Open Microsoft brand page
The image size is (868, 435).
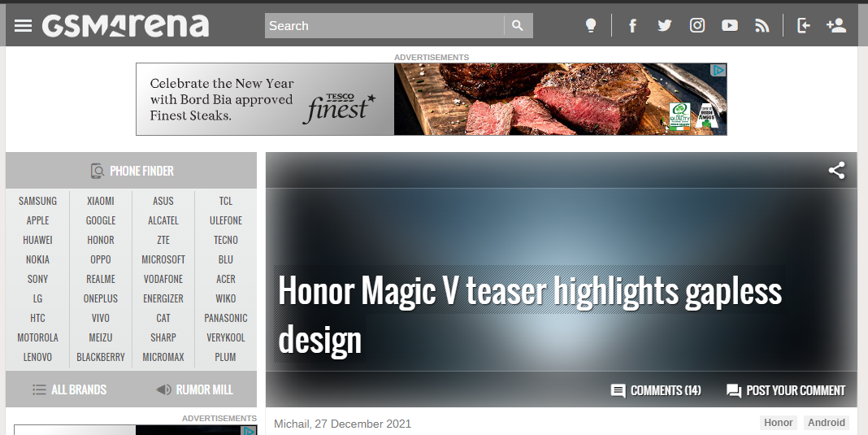[163, 259]
